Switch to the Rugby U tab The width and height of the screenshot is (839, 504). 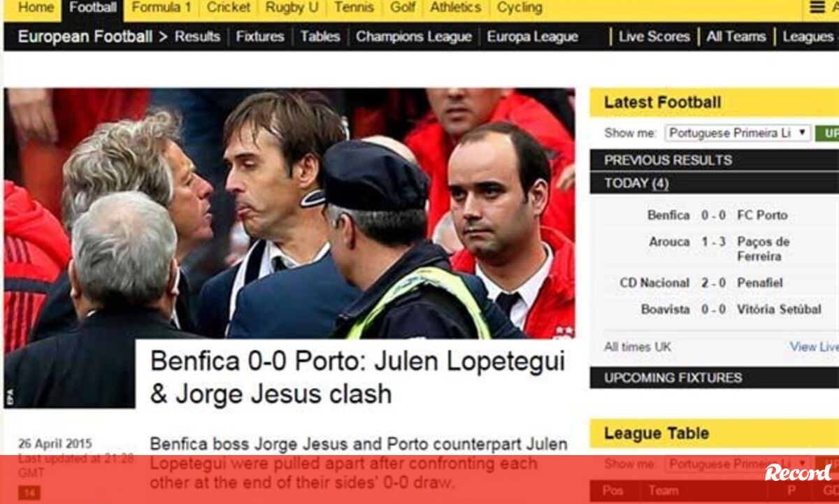[x=292, y=8]
